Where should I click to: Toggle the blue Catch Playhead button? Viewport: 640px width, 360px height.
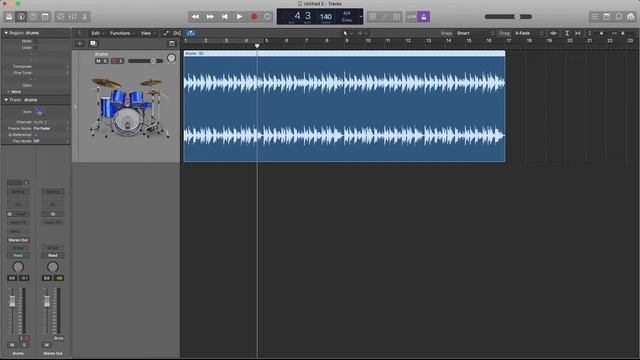(191, 33)
